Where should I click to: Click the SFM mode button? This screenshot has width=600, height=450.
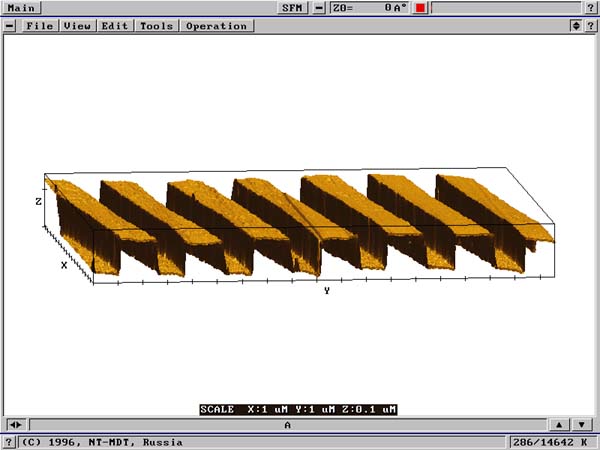click(293, 8)
